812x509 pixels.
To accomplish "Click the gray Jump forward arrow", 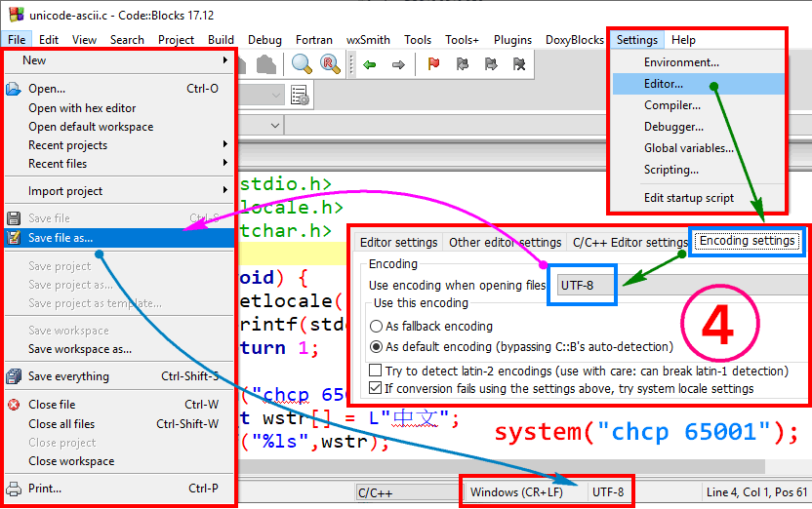I will (398, 65).
